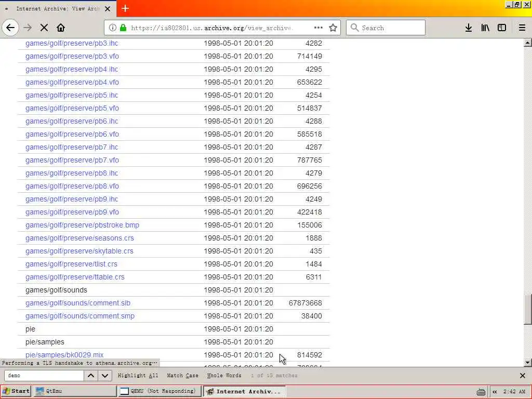Click the forward navigation arrow
The height and width of the screenshot is (399, 532).
click(28, 28)
